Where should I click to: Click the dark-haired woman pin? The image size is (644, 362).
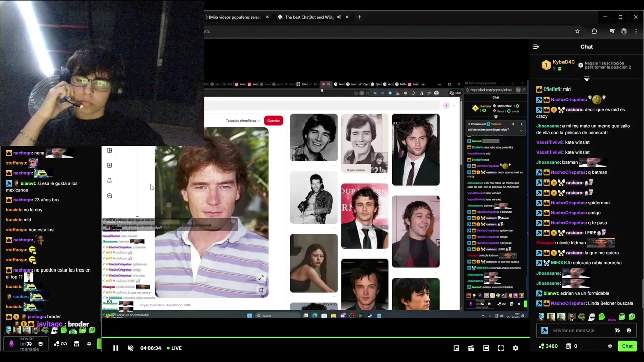313,263
